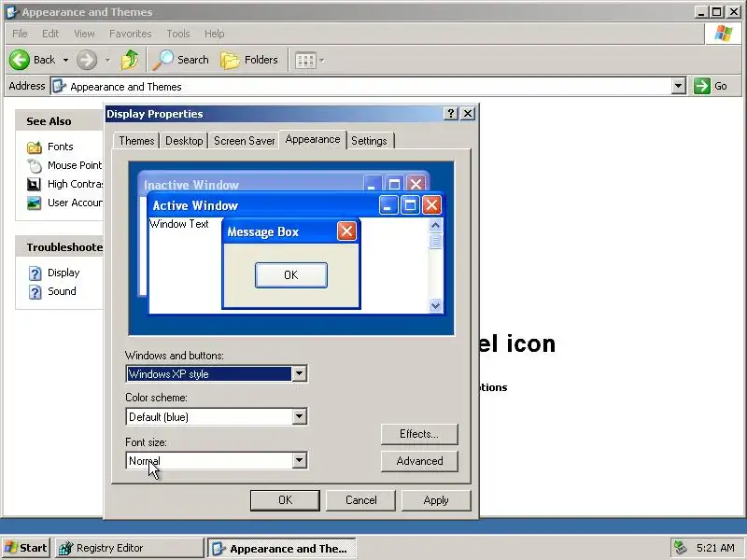The height and width of the screenshot is (560, 747).
Task: Switch to the Desktop tab
Action: pyautogui.click(x=184, y=141)
